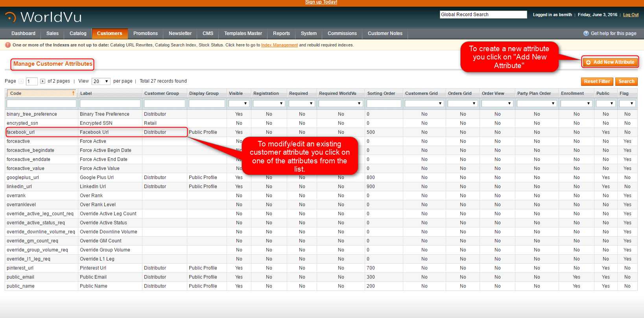Viewport: 644px width, 318px height.
Task: Click the WorldVu logo
Action: coord(43,17)
